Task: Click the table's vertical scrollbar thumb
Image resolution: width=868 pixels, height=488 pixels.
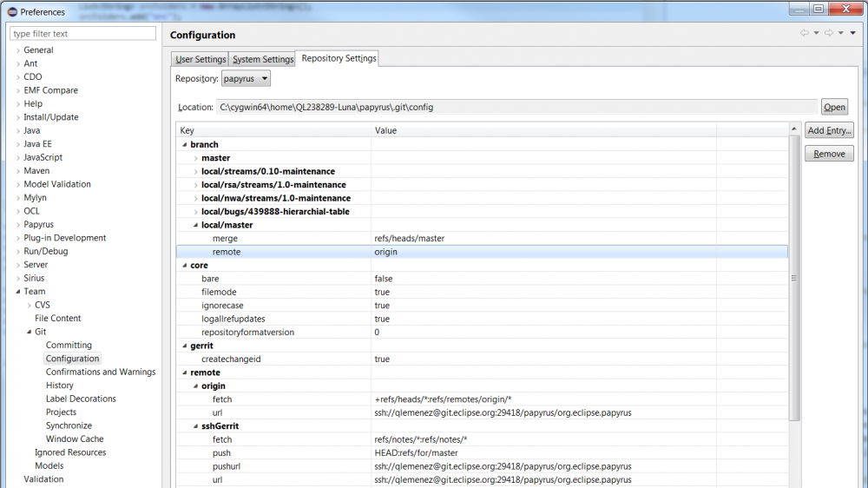Action: pyautogui.click(x=794, y=278)
